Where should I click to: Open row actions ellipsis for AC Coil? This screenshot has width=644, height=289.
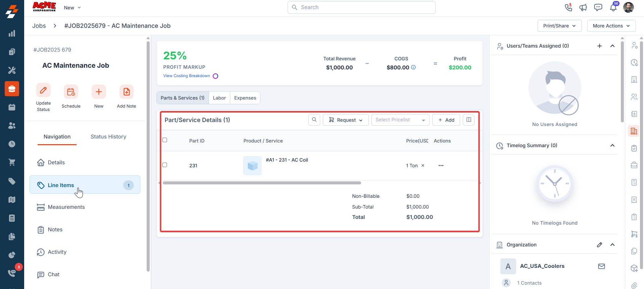coord(441,166)
